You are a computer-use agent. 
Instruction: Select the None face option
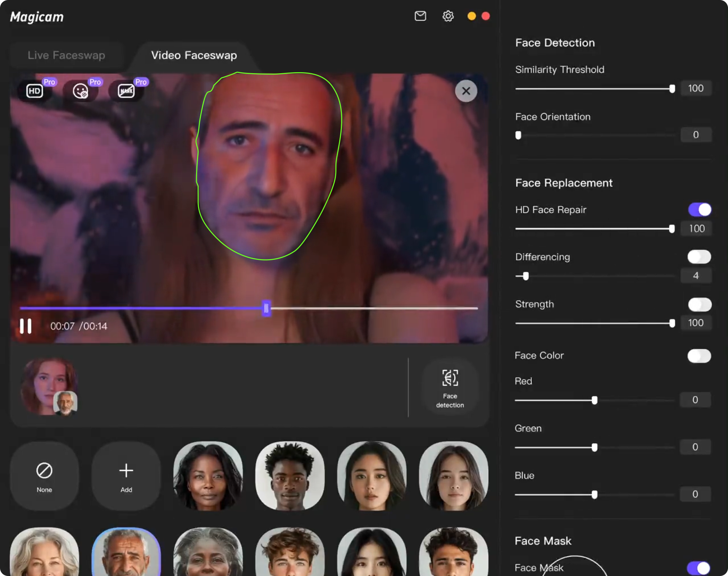click(x=44, y=476)
